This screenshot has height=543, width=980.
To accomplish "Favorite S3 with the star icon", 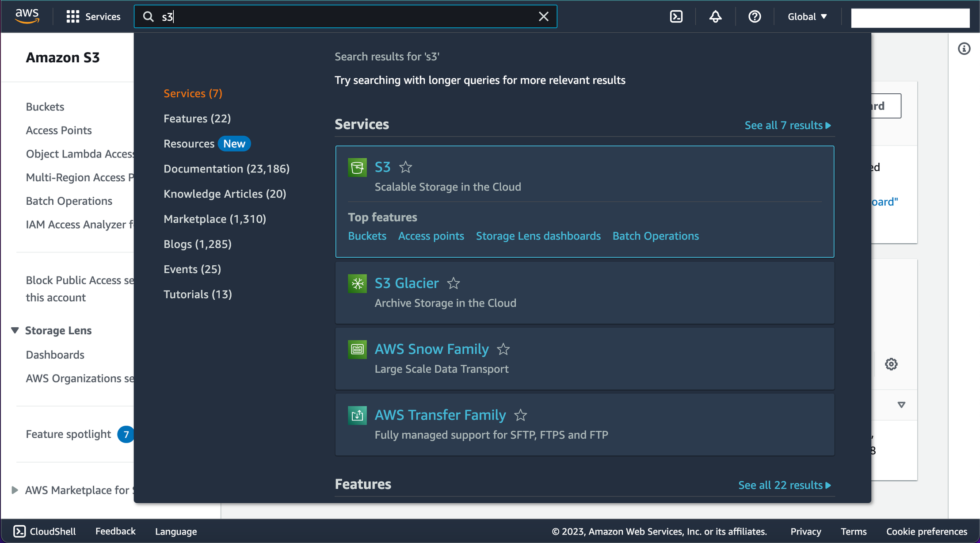I will coord(405,167).
